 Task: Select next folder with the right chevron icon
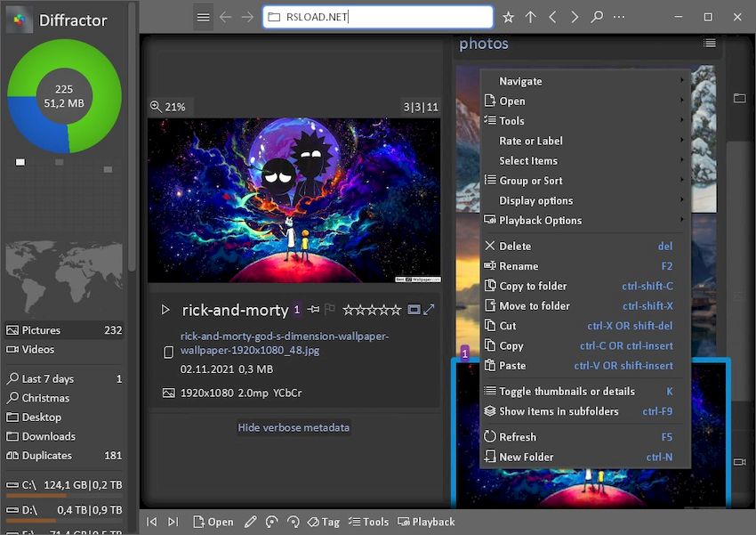(x=575, y=17)
